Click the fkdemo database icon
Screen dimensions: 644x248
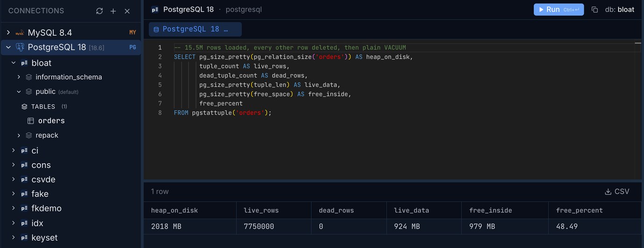tap(24, 208)
